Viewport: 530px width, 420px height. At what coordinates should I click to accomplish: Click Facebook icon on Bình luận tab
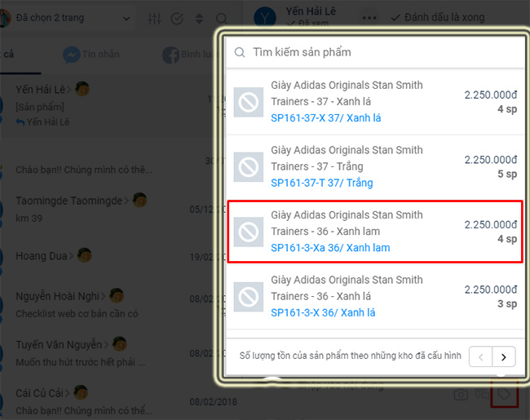pos(170,55)
